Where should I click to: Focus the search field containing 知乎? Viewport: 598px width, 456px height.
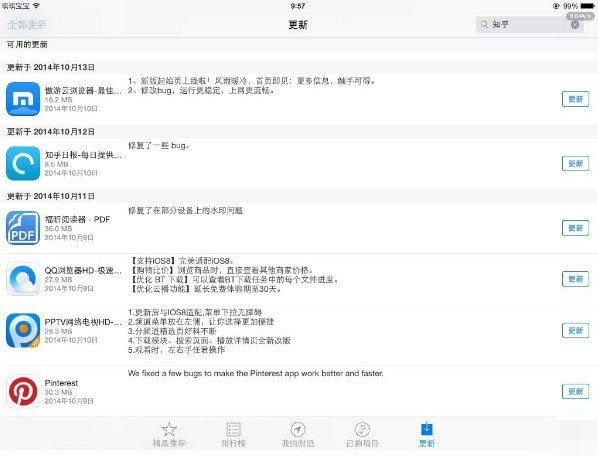point(530,24)
